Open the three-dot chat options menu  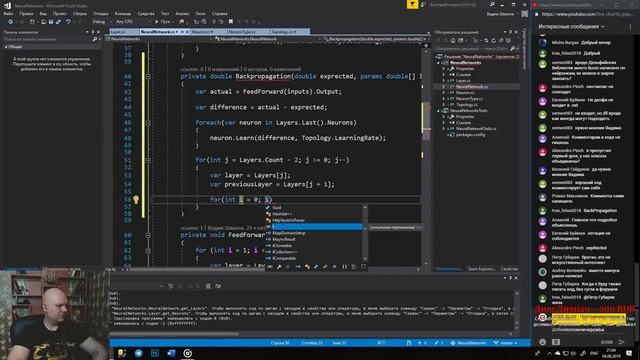630,27
